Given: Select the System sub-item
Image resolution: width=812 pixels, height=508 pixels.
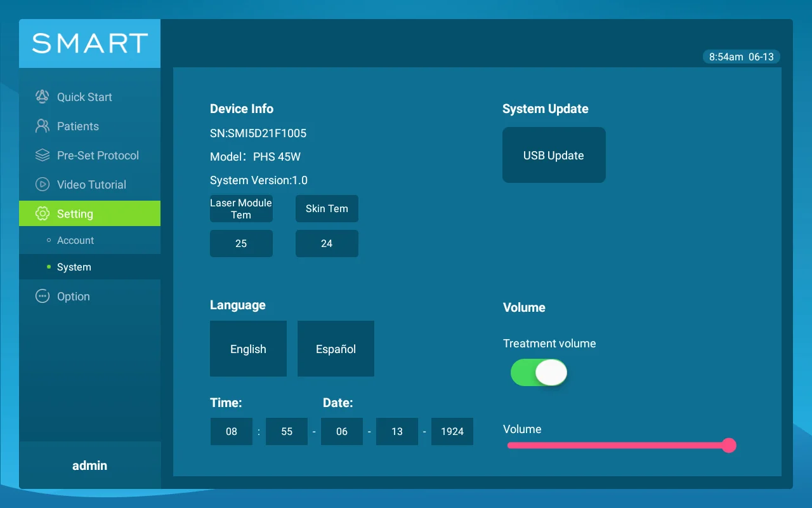Looking at the screenshot, I should tap(89, 267).
